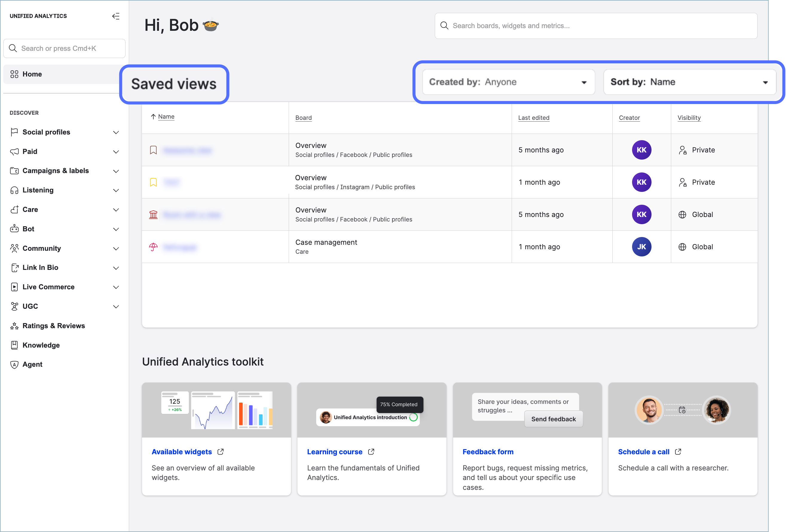Open the Feedback form link
The width and height of the screenshot is (786, 532).
click(x=488, y=452)
